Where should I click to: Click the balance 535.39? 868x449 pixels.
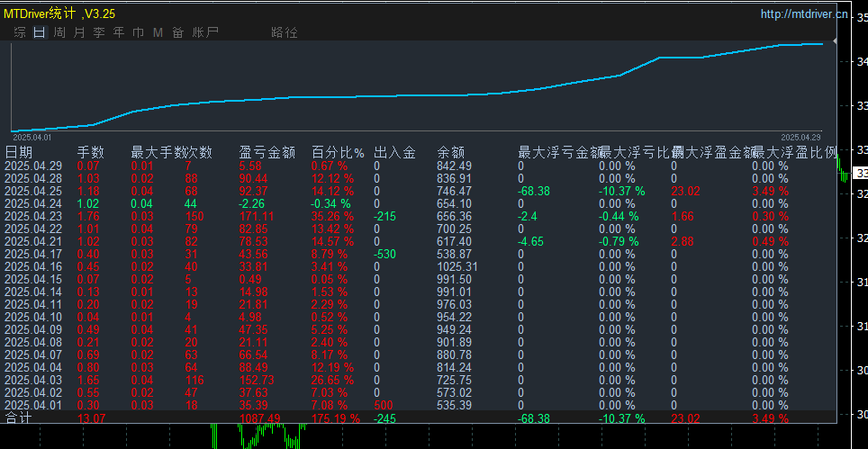tap(454, 406)
